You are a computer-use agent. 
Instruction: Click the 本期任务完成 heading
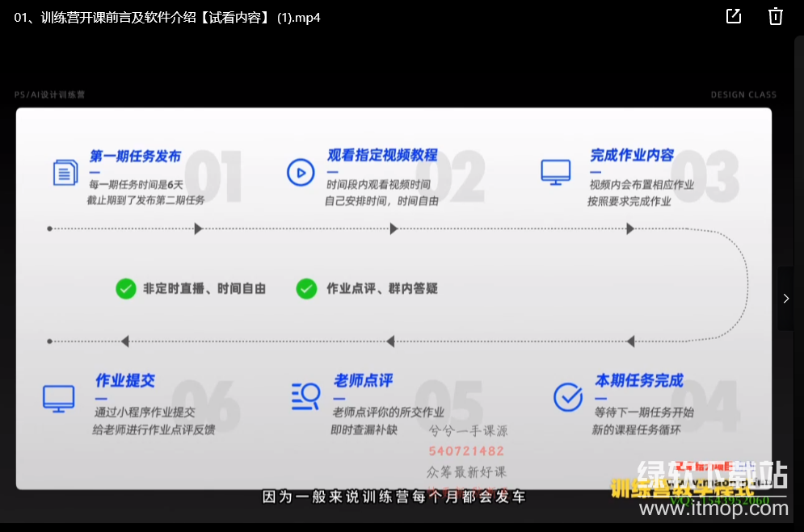639,380
